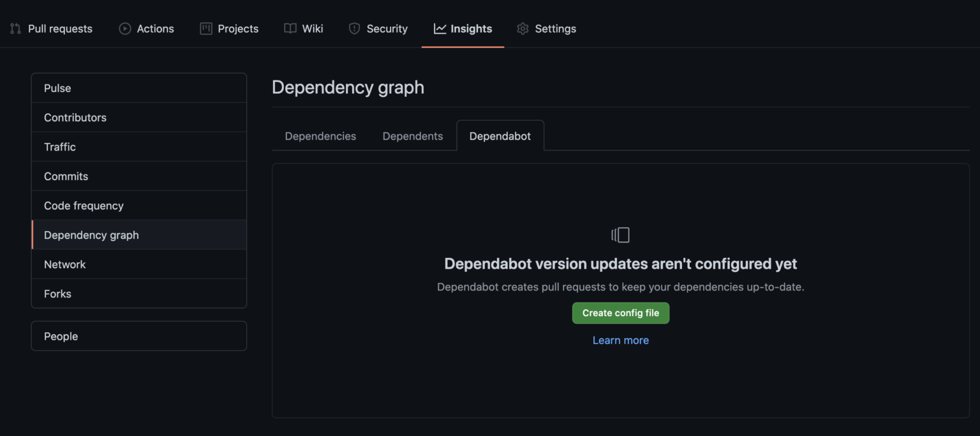Viewport: 980px width, 436px height.
Task: Click the Projects board icon
Action: tap(205, 28)
